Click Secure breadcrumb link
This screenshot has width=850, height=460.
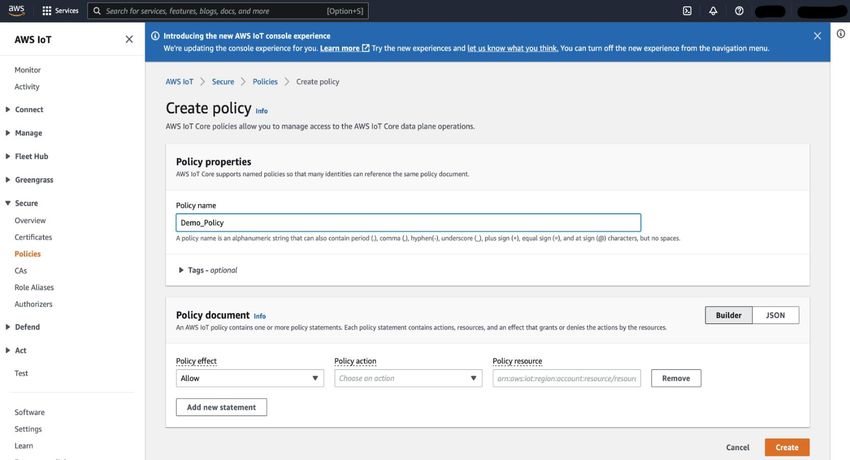[x=223, y=82]
